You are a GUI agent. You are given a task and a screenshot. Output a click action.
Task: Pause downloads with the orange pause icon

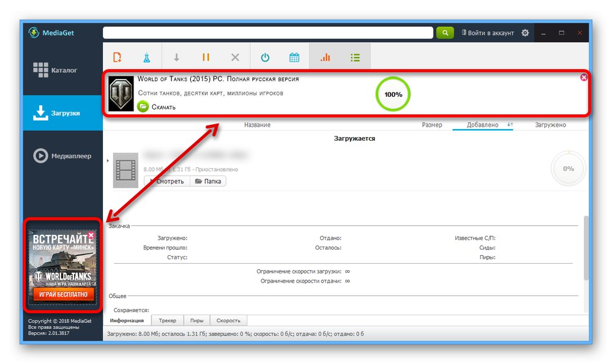tap(206, 58)
